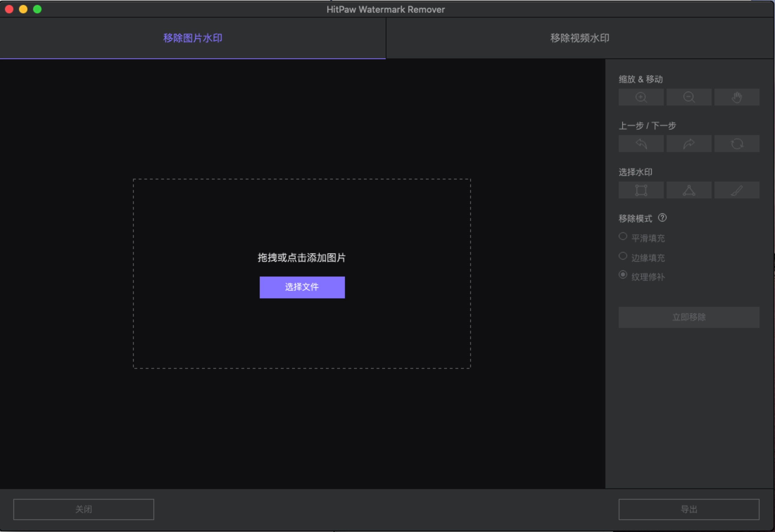Image resolution: width=775 pixels, height=532 pixels.
Task: Click the reset circular arrows icon
Action: 737,144
